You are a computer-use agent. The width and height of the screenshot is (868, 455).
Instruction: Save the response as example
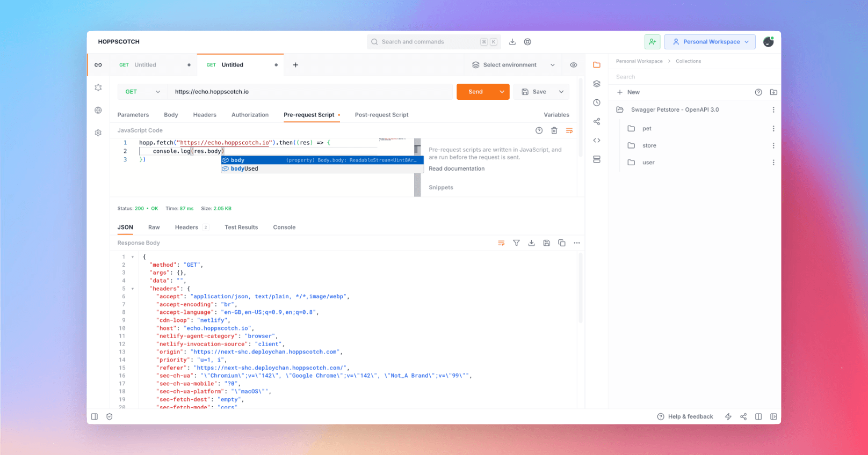click(546, 243)
